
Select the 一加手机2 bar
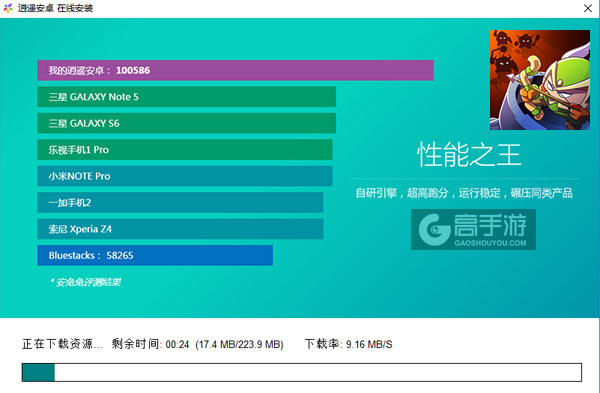coord(180,202)
